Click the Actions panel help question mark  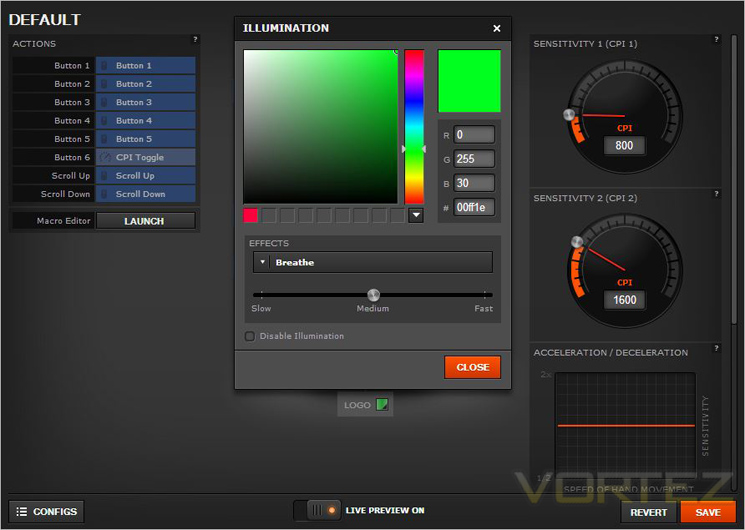click(195, 39)
